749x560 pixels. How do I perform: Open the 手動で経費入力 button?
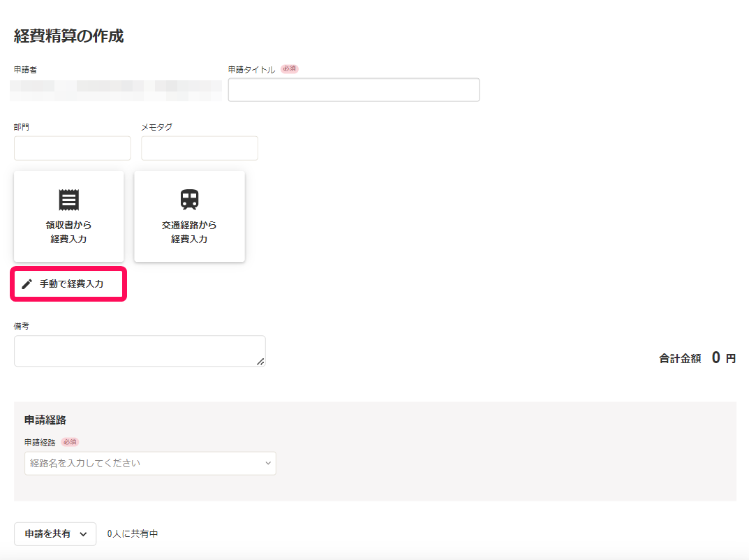(x=68, y=283)
